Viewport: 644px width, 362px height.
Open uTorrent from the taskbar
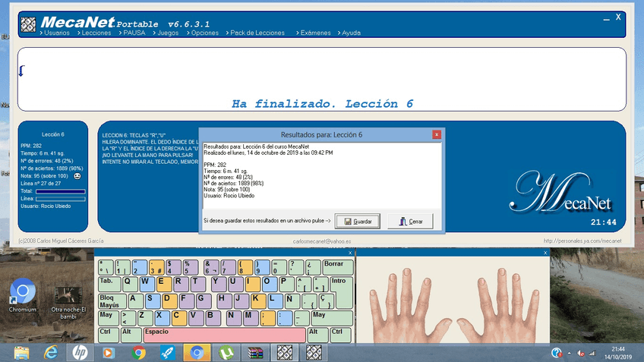point(226,353)
